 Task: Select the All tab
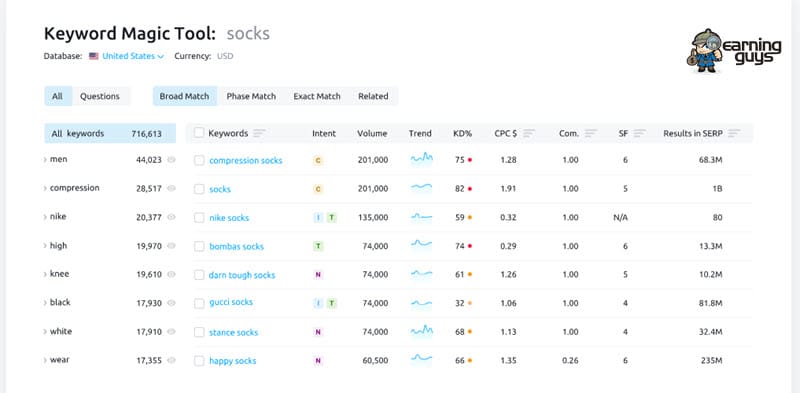point(58,96)
